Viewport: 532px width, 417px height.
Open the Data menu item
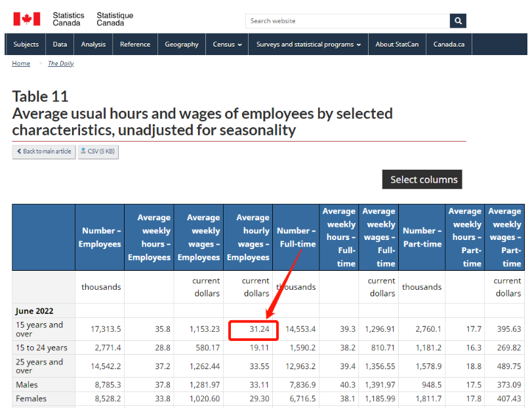click(x=60, y=45)
